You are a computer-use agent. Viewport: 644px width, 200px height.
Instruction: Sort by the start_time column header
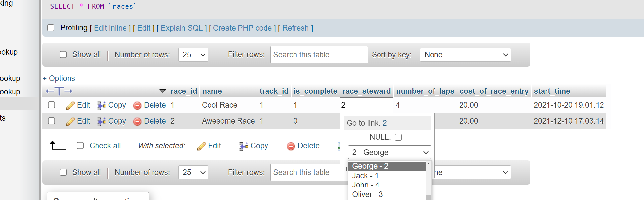click(x=552, y=91)
